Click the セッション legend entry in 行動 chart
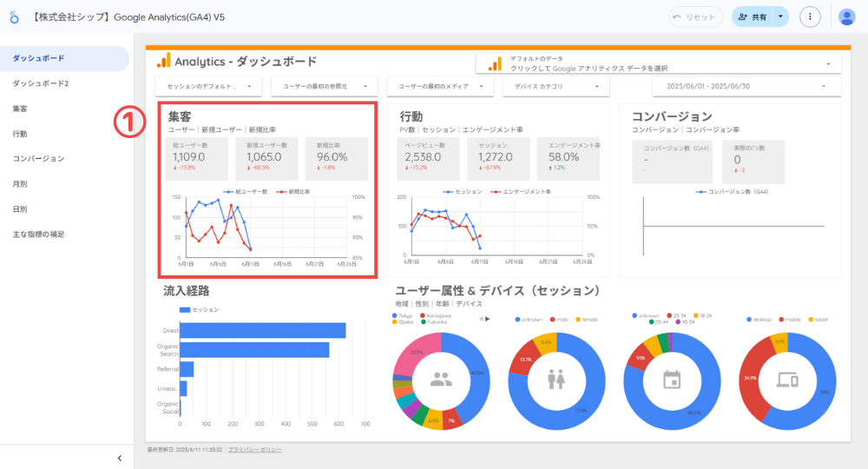Image resolution: width=868 pixels, height=469 pixels. click(463, 192)
